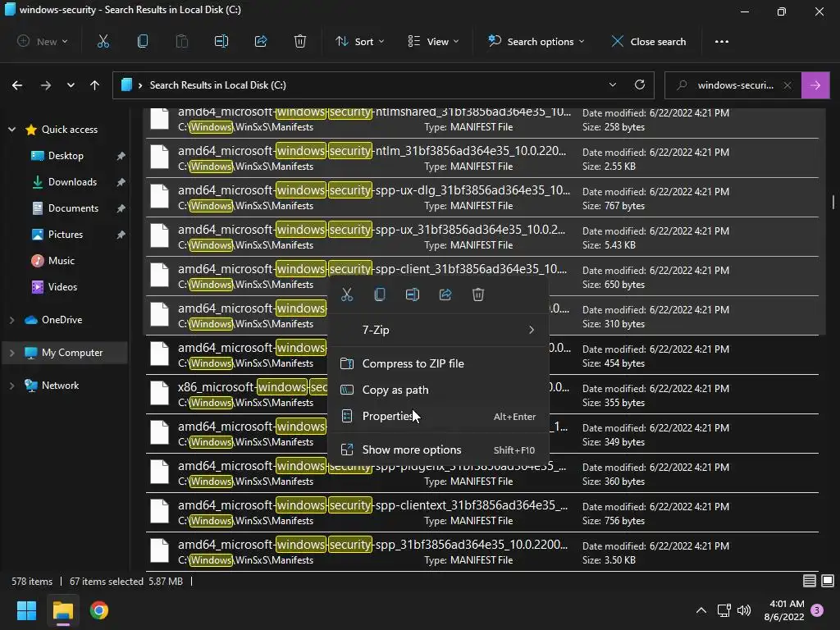Collapse the Quick access tree node
Screen dimensions: 840x630
[11, 129]
